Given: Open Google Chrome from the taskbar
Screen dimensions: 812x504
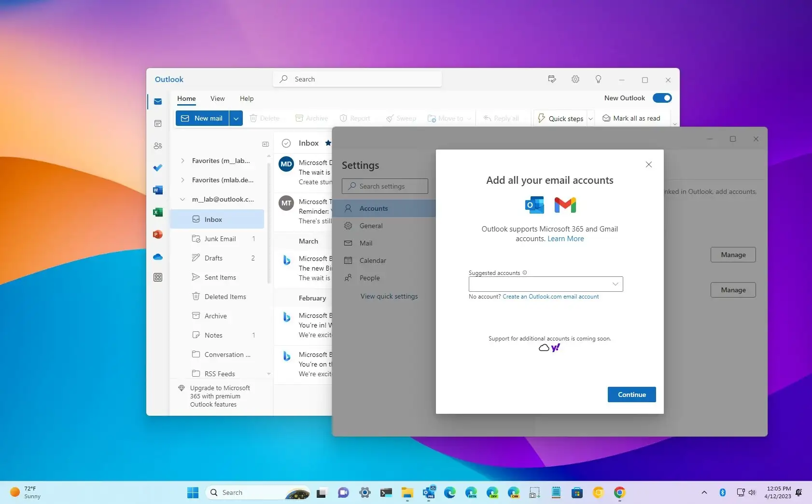Looking at the screenshot, I should pyautogui.click(x=619, y=492).
